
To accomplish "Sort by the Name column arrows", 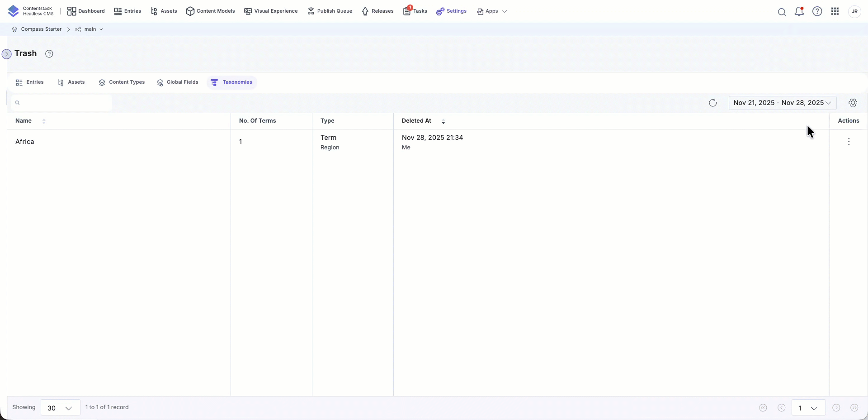I will pos(44,121).
